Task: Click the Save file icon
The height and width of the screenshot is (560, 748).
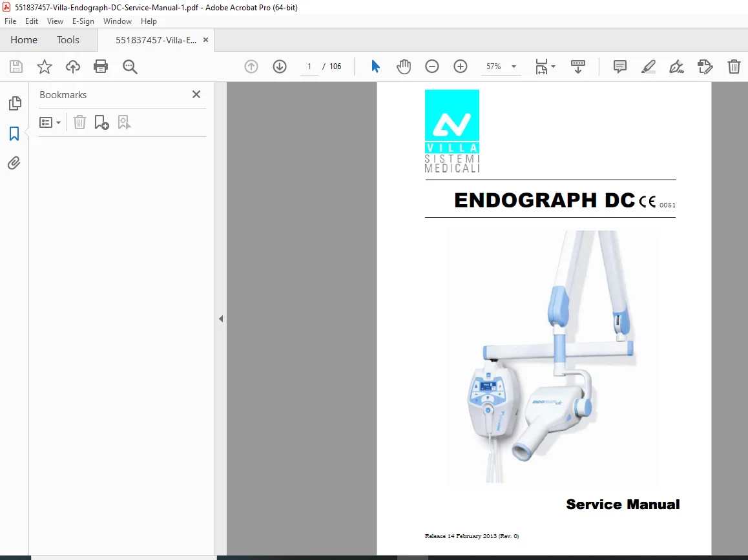Action: coord(16,67)
